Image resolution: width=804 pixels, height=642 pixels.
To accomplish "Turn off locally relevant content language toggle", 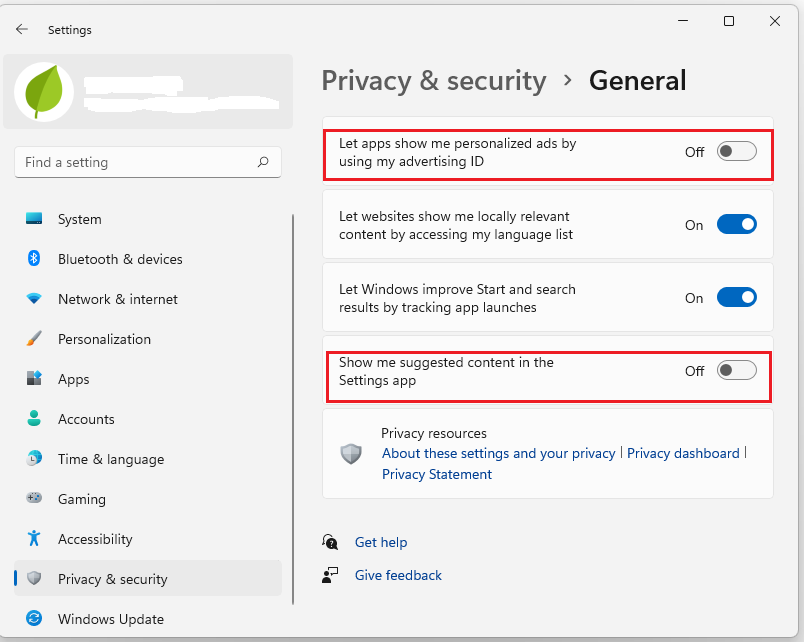I will [736, 225].
